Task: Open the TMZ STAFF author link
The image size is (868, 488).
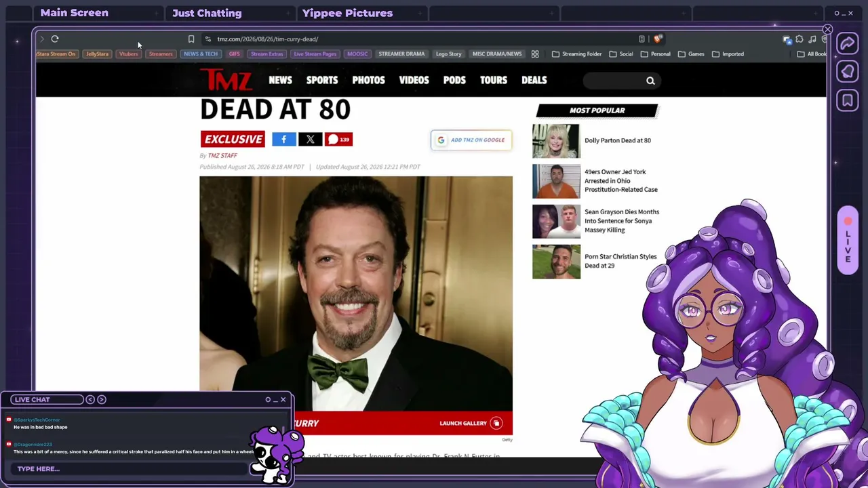Action: coord(222,156)
